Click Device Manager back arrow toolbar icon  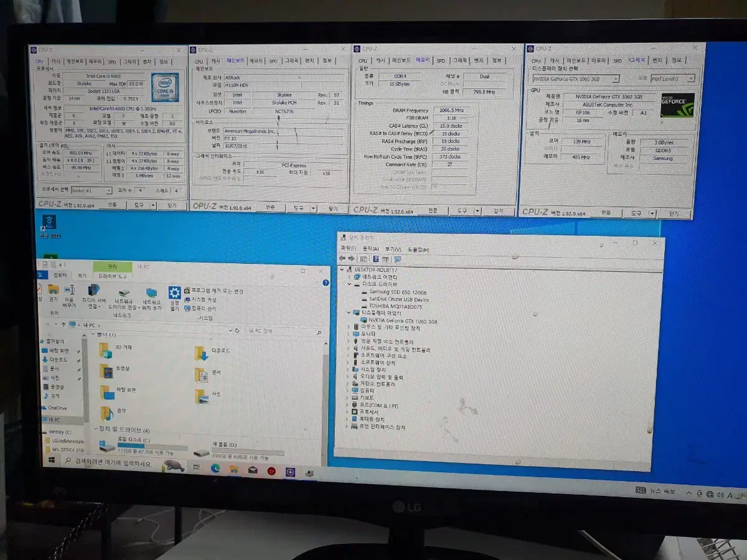click(342, 258)
